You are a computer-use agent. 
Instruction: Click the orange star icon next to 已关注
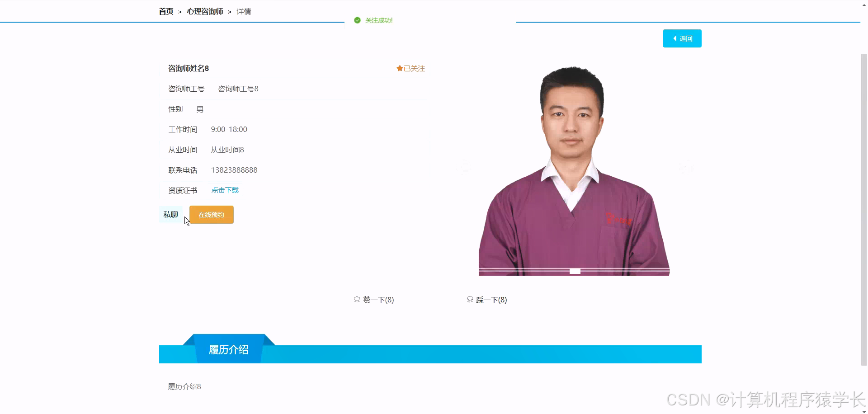(x=399, y=68)
